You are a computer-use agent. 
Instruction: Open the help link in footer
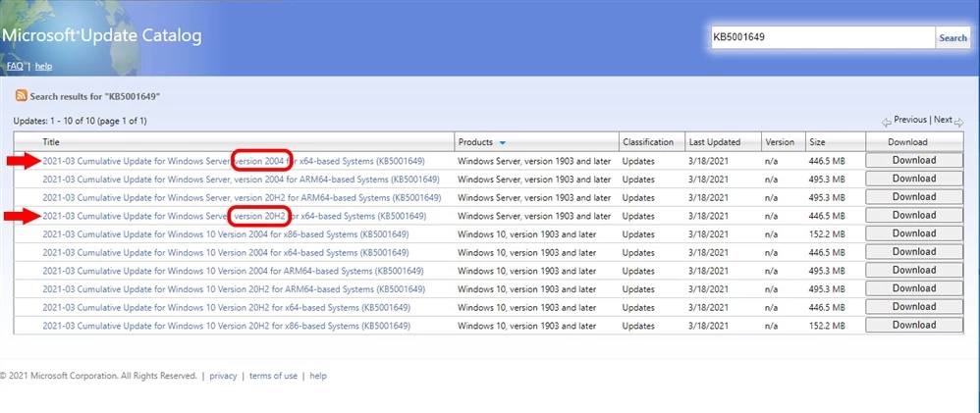[318, 376]
